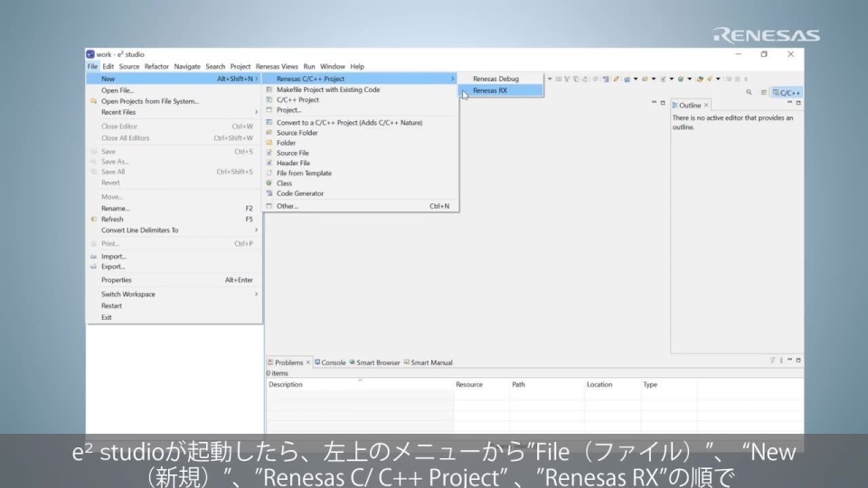Viewport: 868px width, 488px height.
Task: Click the toolbar search magnifier icon
Action: (x=749, y=92)
